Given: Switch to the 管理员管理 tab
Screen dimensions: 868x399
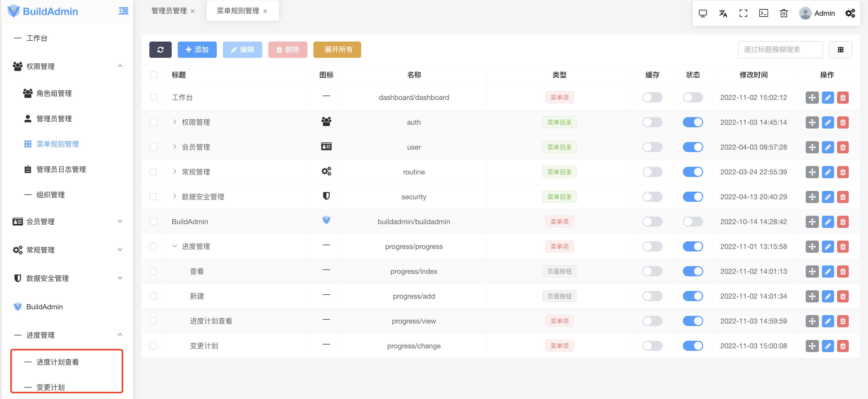Looking at the screenshot, I should click(x=169, y=11).
